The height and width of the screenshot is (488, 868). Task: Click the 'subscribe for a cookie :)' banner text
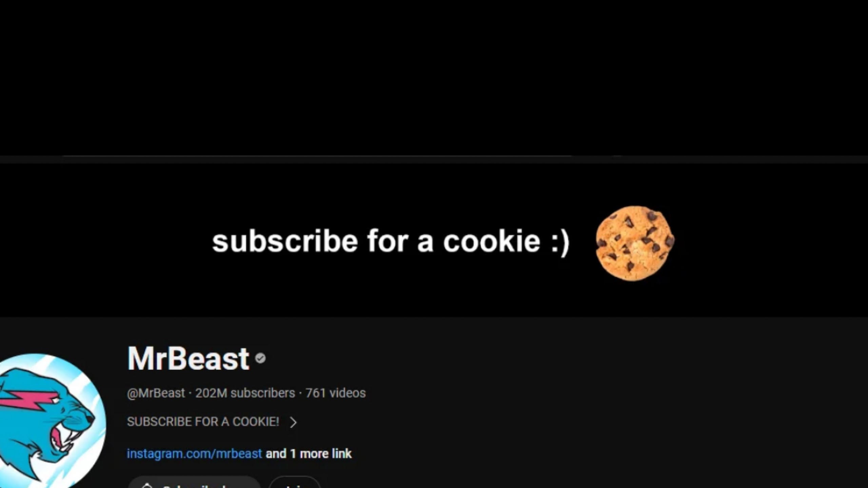pos(391,241)
